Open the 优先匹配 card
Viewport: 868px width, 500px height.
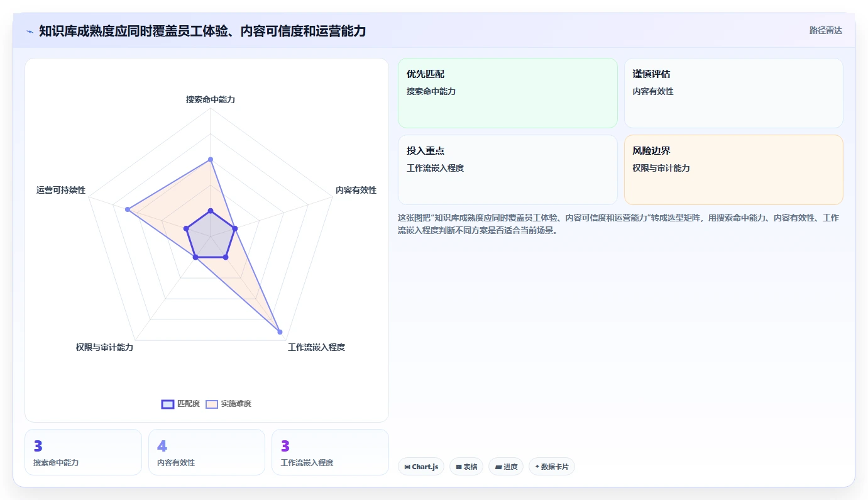point(508,93)
